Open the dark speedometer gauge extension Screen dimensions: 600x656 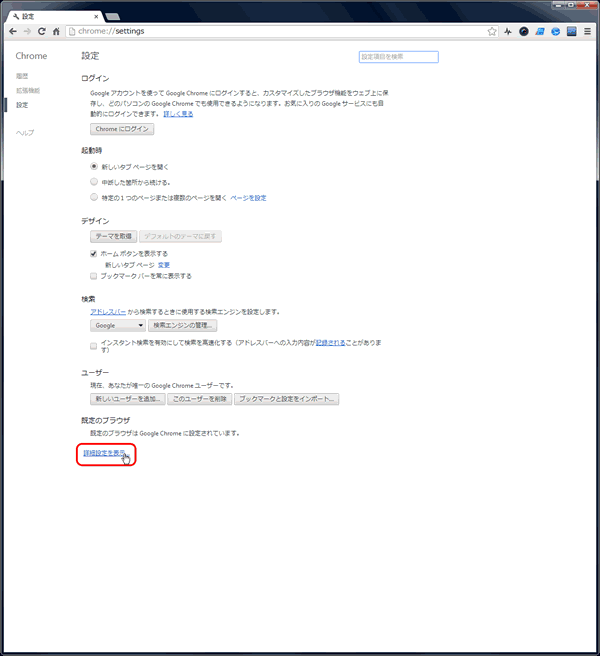(523, 31)
